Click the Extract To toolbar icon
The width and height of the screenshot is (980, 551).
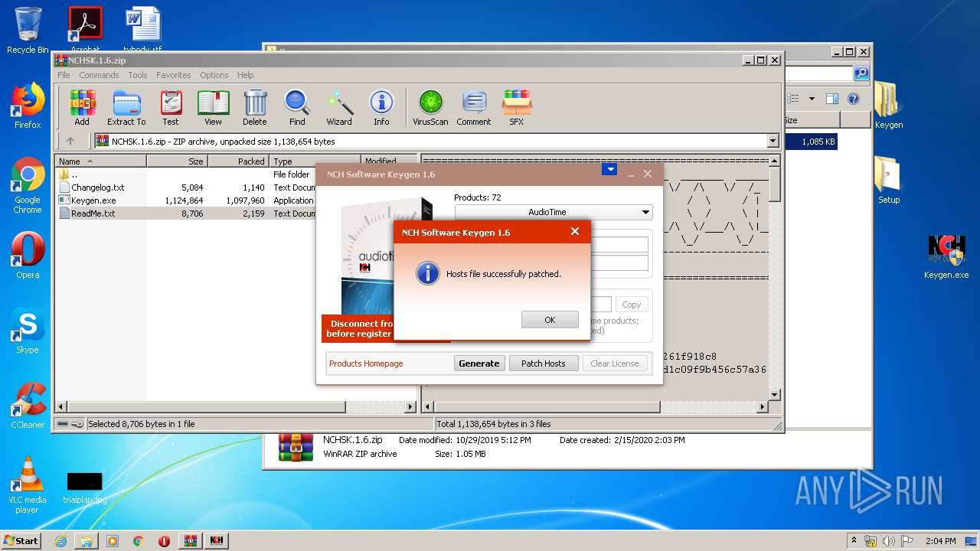(126, 107)
